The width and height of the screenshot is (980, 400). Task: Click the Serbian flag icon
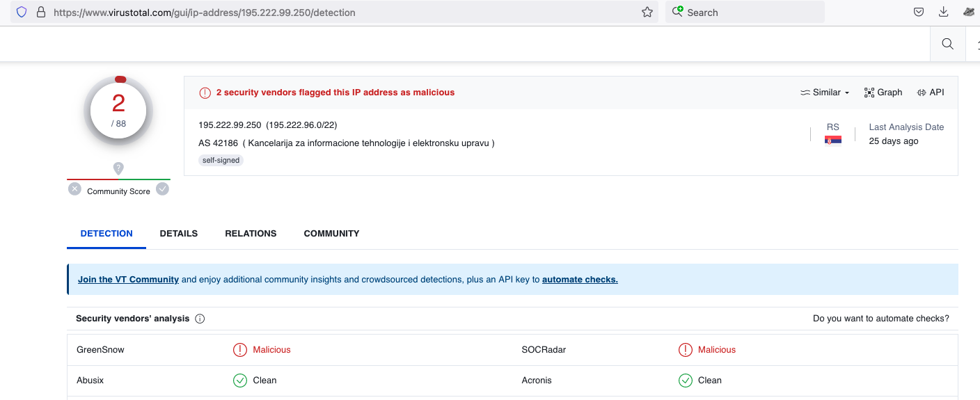pyautogui.click(x=833, y=140)
